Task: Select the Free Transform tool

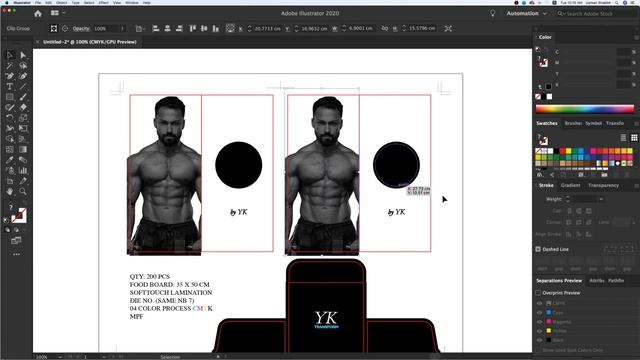Action: 23,129
